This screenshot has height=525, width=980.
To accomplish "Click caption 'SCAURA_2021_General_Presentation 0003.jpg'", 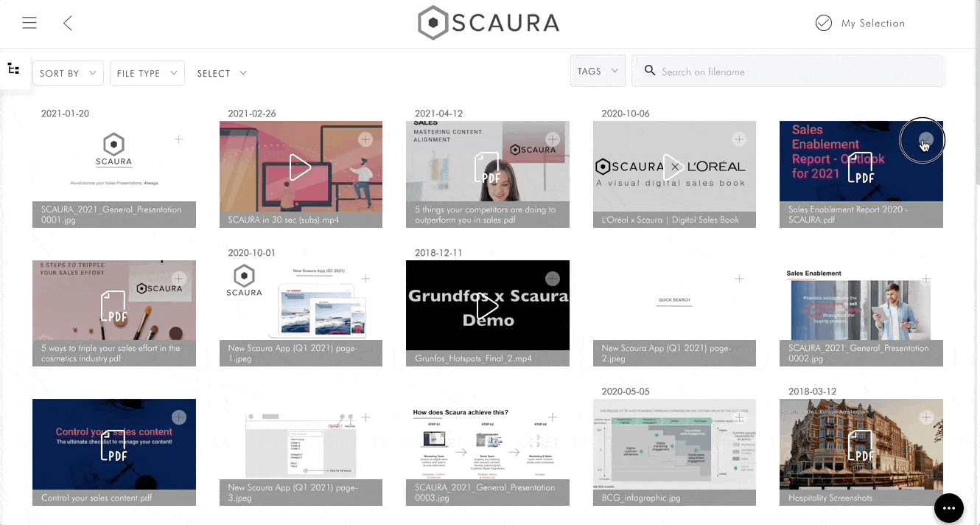I will (x=485, y=493).
